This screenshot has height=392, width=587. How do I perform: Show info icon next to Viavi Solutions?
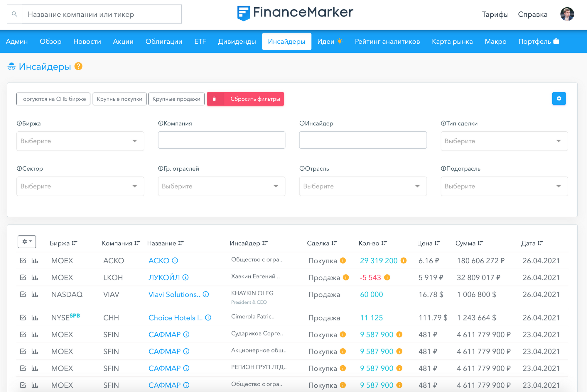206,294
